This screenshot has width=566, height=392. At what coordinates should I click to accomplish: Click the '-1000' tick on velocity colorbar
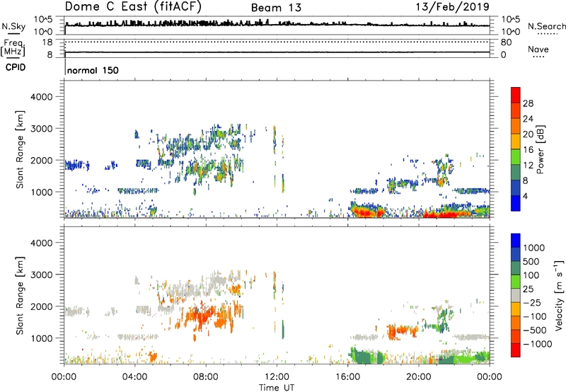[537, 344]
